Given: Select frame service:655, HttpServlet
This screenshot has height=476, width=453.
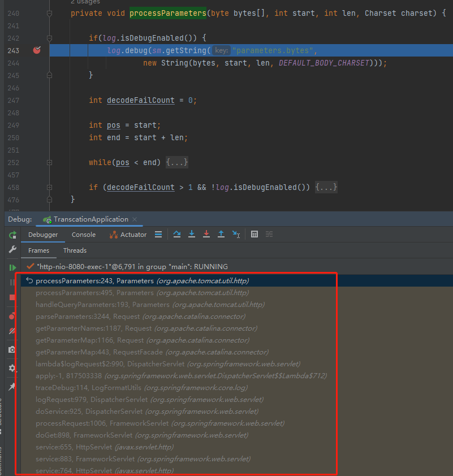Looking at the screenshot, I should tap(237, 447).
